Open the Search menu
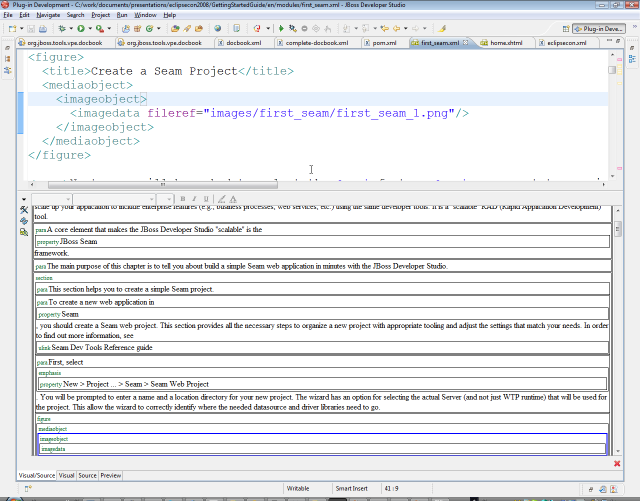This screenshot has height=501, width=640. 75,15
